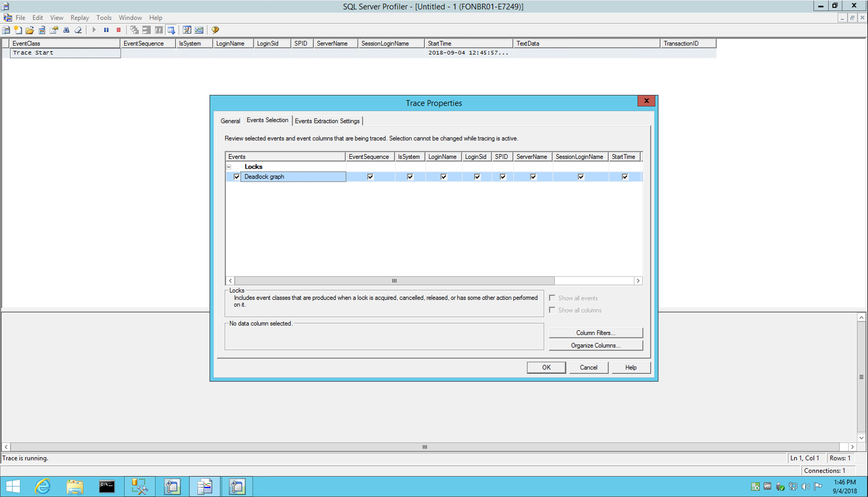Open the File menu
Screen dimensions: 868x497
(x=20, y=18)
